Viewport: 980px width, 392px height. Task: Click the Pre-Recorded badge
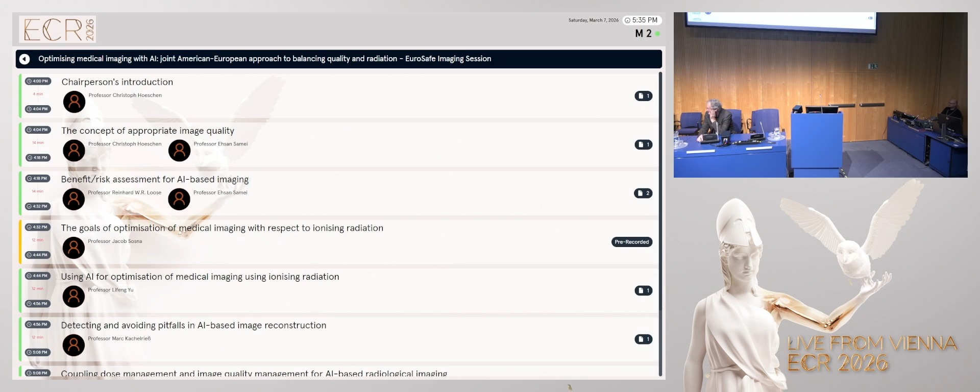coord(631,242)
